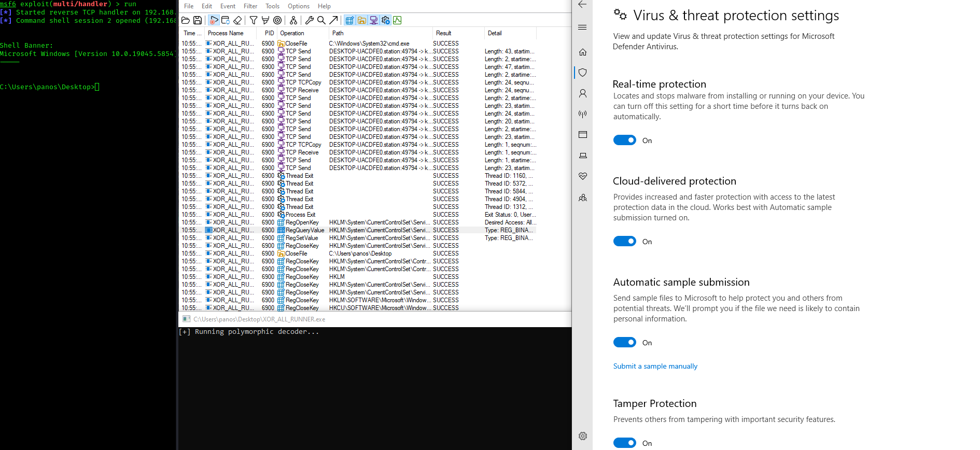Image resolution: width=980 pixels, height=450 pixels.
Task: Turn off Real-time protection toggle
Action: (x=625, y=140)
